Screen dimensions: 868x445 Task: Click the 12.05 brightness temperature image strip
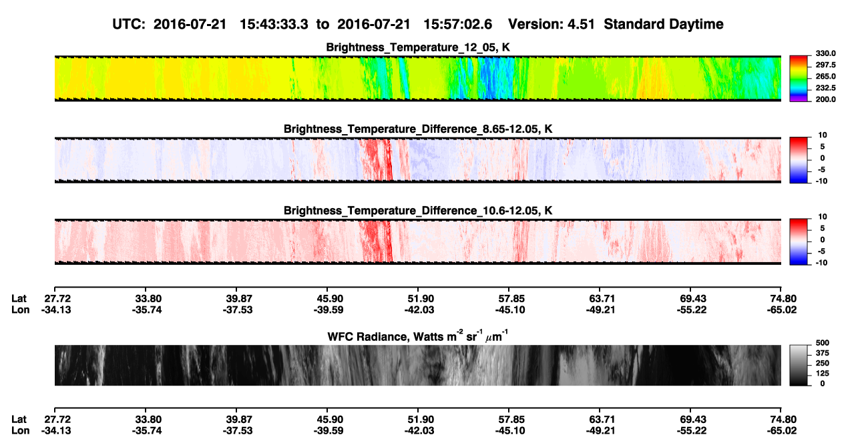tap(418, 79)
